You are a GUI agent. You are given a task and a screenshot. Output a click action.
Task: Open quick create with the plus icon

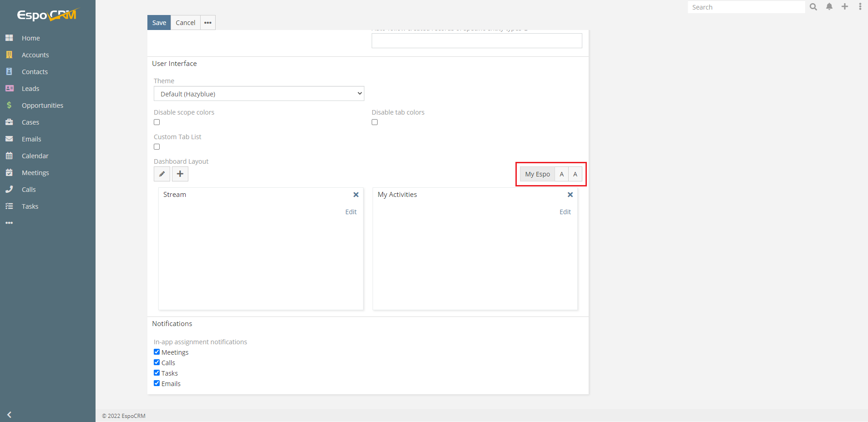(844, 7)
